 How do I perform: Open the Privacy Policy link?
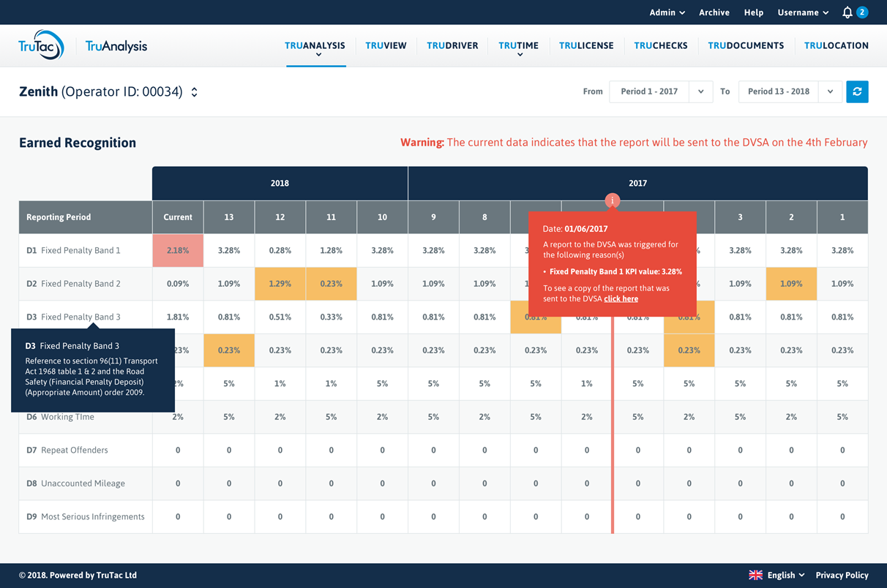click(842, 575)
